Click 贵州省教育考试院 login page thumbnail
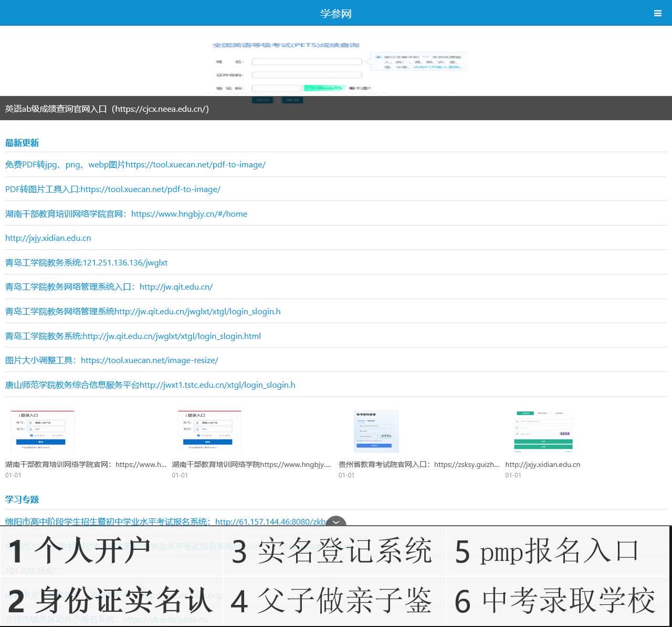672x627 pixels. 376,431
